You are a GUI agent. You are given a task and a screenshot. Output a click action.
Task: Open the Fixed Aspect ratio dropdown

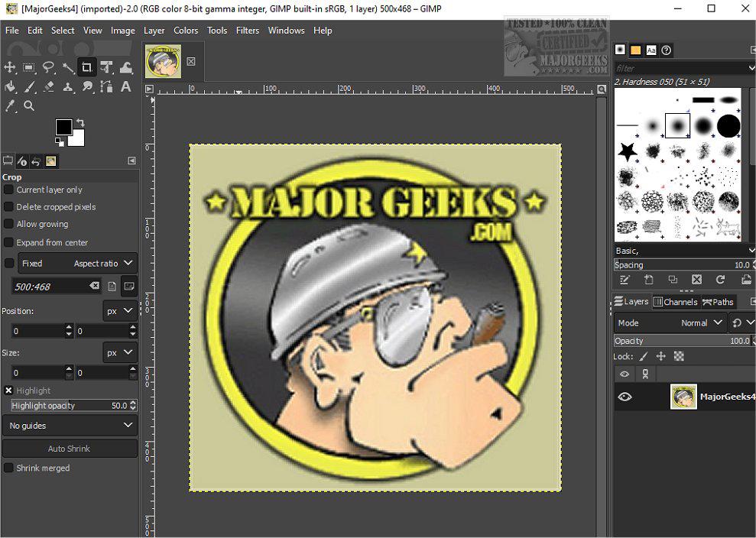coord(96,263)
